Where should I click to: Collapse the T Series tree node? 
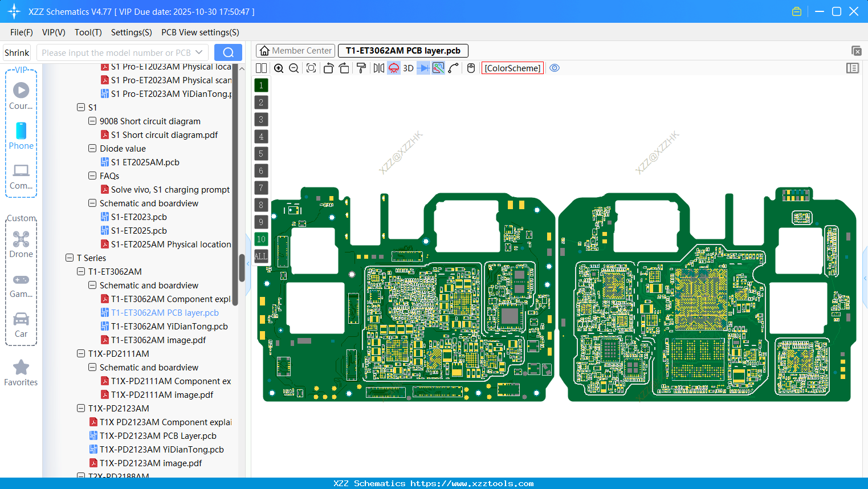click(x=70, y=258)
